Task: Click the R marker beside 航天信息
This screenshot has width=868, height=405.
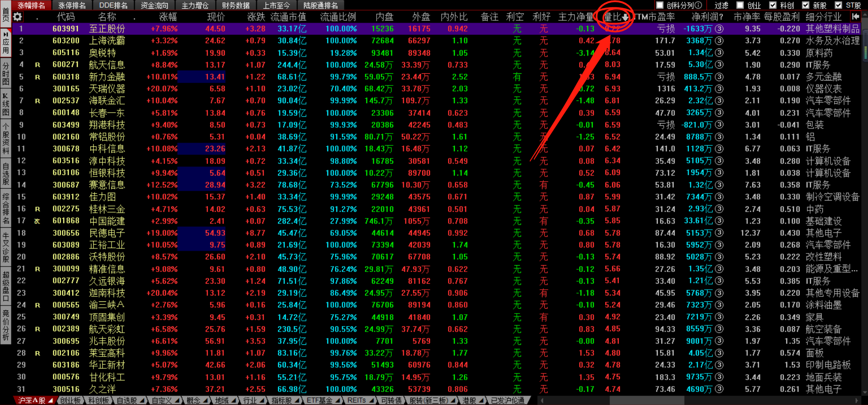Action: pyautogui.click(x=38, y=65)
